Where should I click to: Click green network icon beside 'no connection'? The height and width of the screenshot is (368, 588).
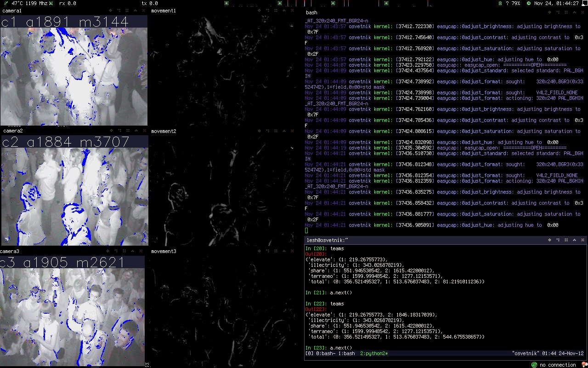[x=534, y=365]
